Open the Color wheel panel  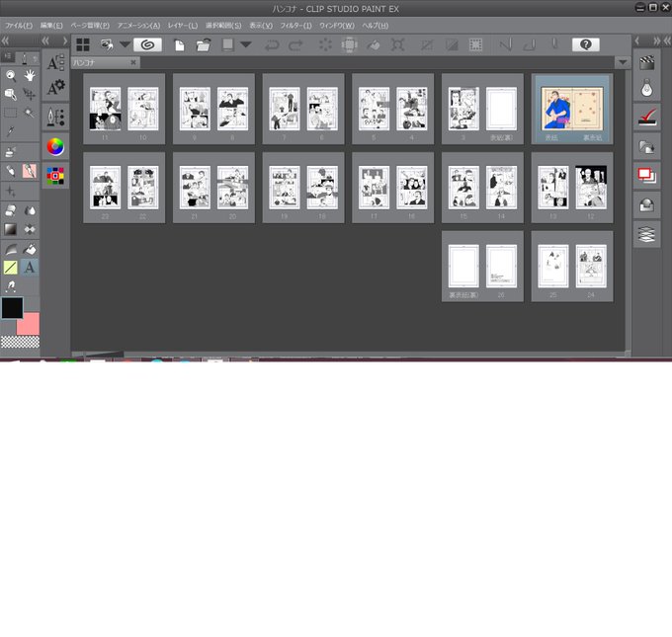(55, 147)
